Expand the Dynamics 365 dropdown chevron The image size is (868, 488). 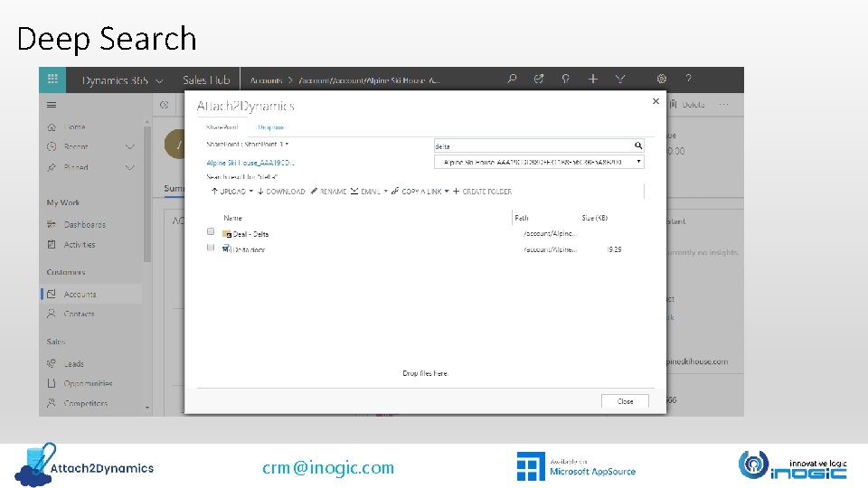pyautogui.click(x=159, y=80)
